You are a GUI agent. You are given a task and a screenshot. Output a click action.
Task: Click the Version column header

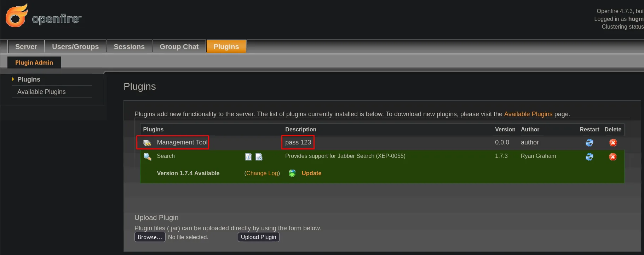pyautogui.click(x=505, y=130)
